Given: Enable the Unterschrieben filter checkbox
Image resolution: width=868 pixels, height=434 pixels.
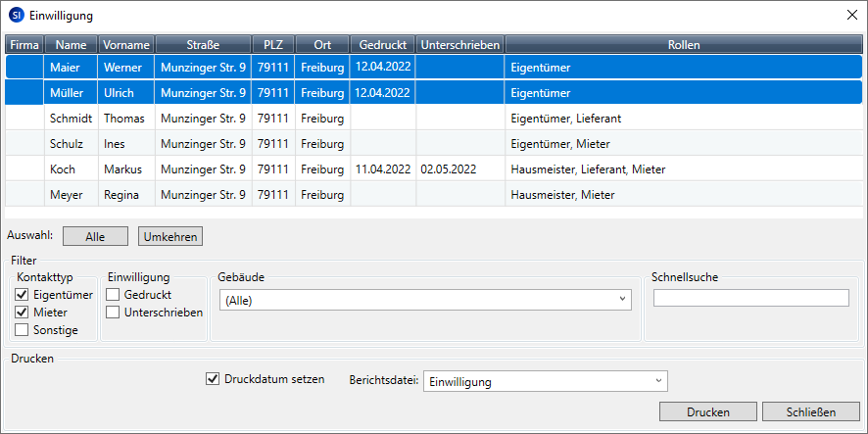Looking at the screenshot, I should (x=114, y=313).
